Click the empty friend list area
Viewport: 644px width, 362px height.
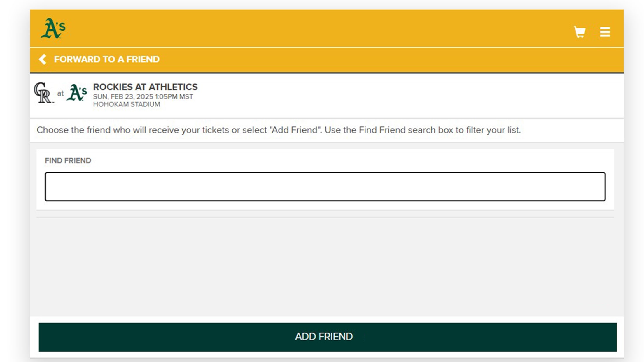pyautogui.click(x=325, y=265)
